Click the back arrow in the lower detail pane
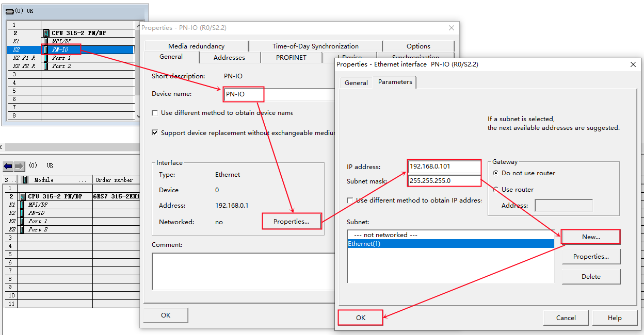Viewport: 644px width, 335px height. point(8,166)
